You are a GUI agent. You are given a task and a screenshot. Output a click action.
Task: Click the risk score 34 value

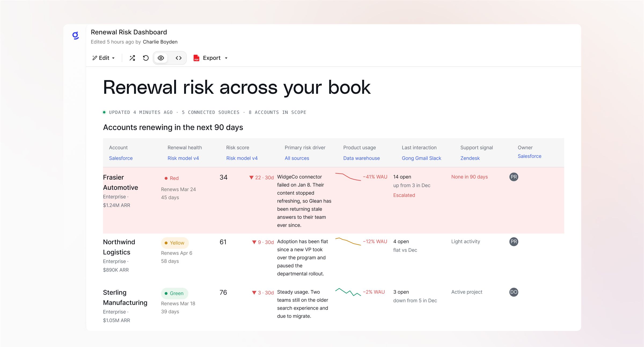(x=224, y=177)
